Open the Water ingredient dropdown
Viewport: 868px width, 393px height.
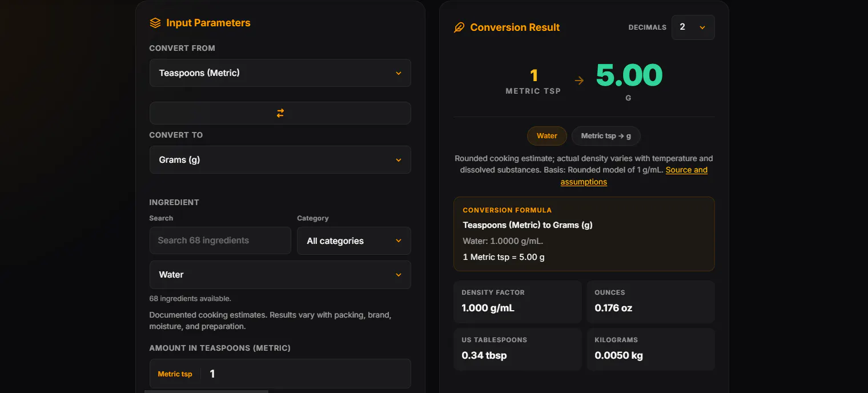pyautogui.click(x=280, y=275)
